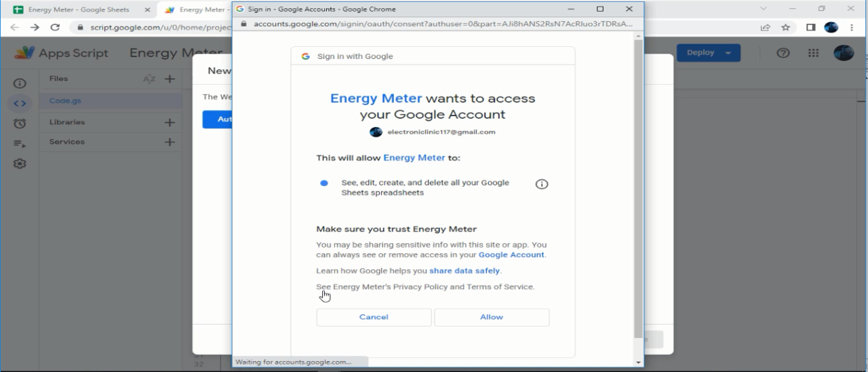Click popup window address bar URL
Screen dimensions: 868x372
point(443,24)
